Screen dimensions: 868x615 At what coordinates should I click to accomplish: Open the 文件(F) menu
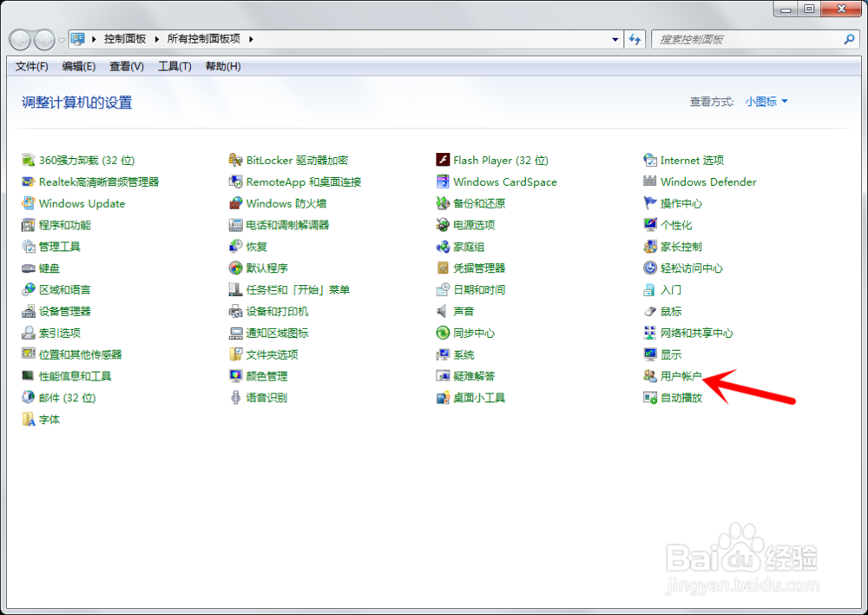click(x=31, y=67)
